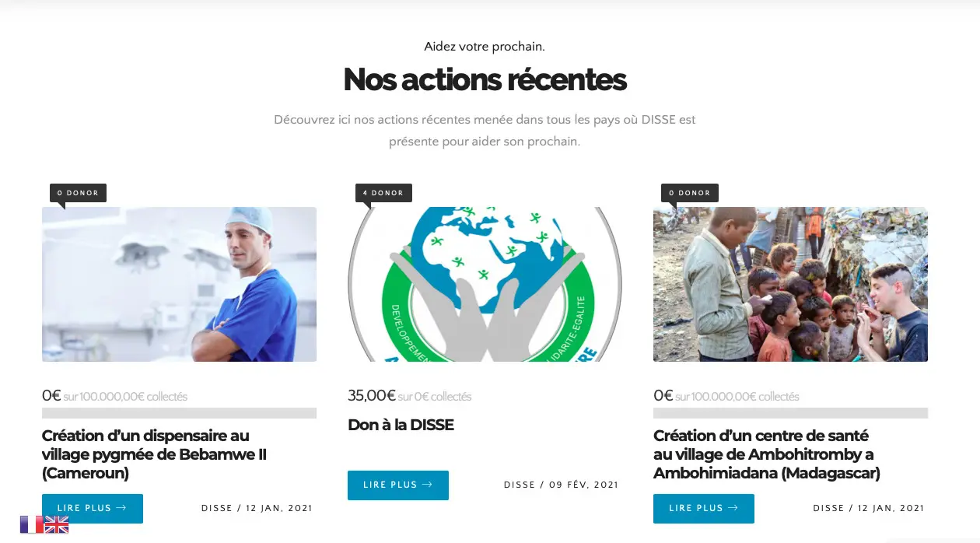Open the Don à la DISSE title link
The width and height of the screenshot is (980, 543).
coord(401,425)
